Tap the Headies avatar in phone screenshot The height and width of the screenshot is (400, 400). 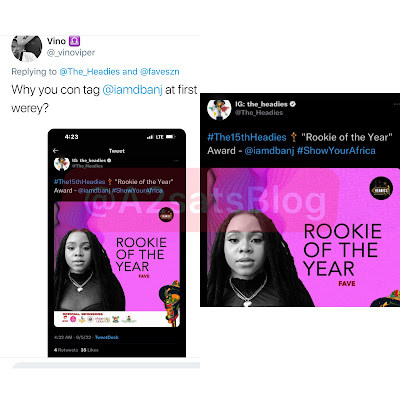coord(62,163)
